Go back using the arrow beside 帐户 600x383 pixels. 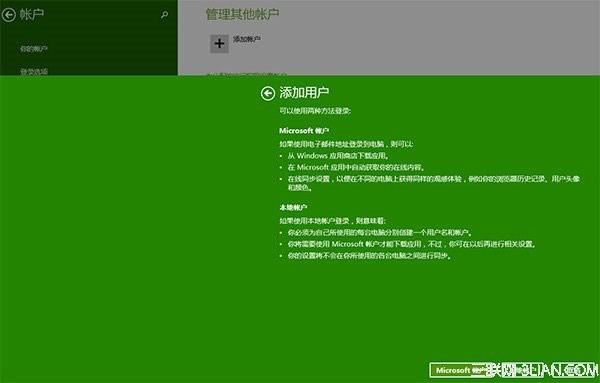click(8, 15)
